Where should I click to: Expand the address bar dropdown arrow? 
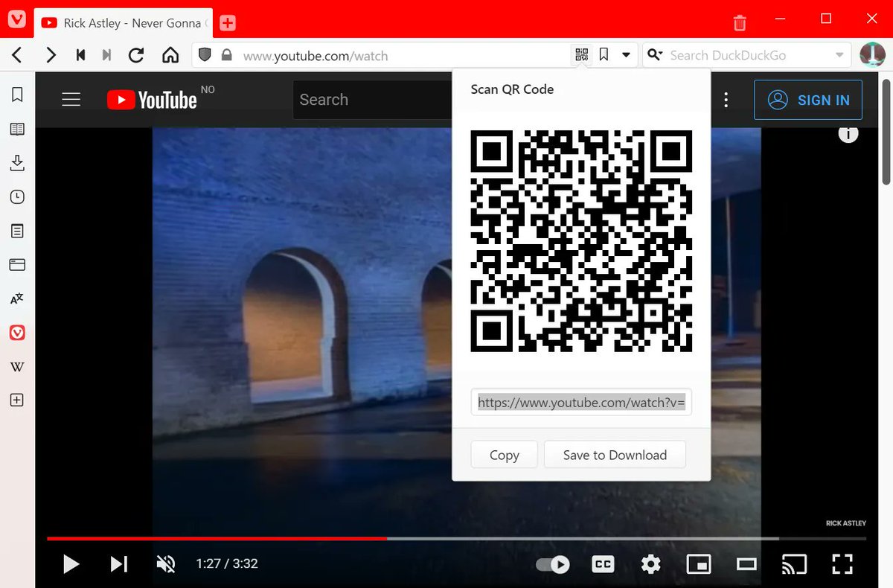pos(627,55)
